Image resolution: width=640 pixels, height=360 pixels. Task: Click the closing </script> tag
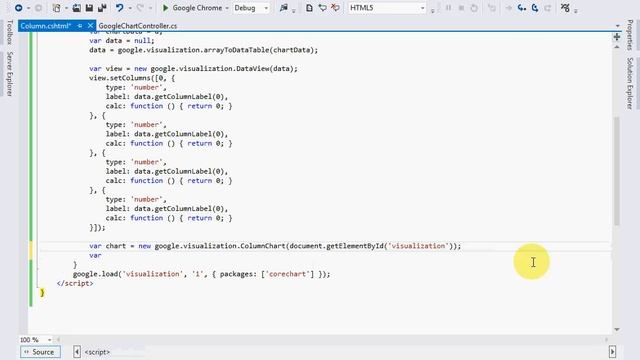coord(75,283)
